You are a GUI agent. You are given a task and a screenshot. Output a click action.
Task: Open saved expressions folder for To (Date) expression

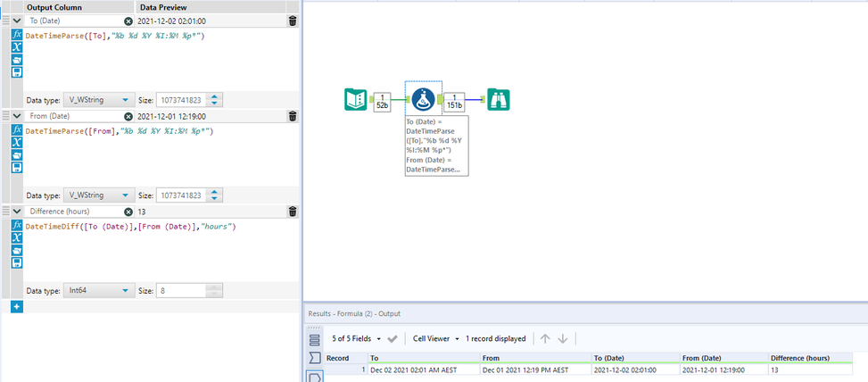click(x=17, y=60)
